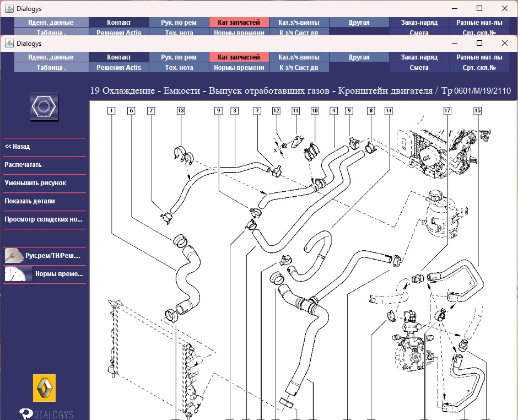Click the clock icon beside Нормы време...
Viewport: 518px width, 420px height.
[18, 274]
